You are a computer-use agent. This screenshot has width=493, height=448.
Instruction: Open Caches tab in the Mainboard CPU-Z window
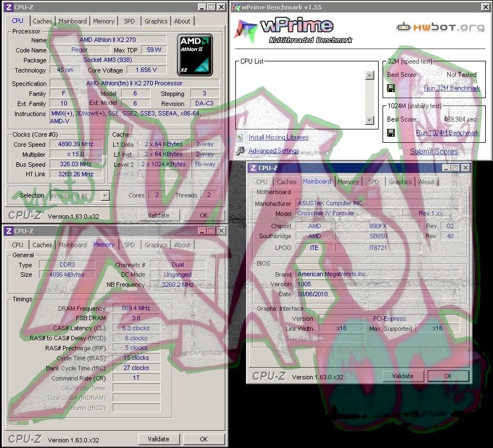pos(287,182)
